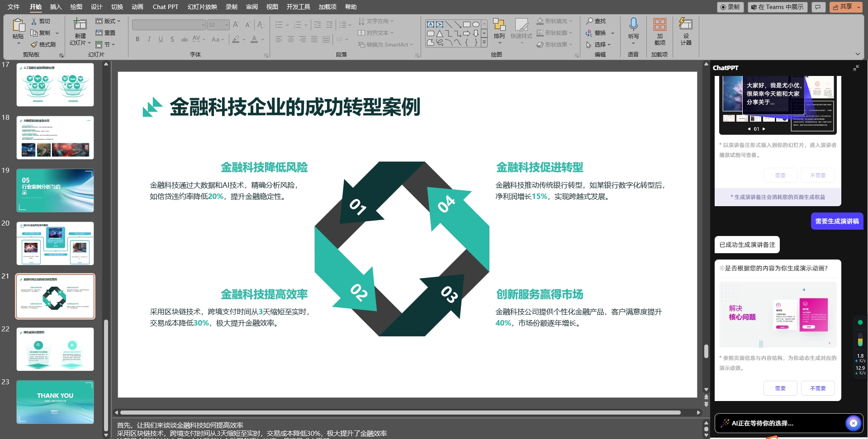Select slide 19 thumbnail 行业案例分析与启示
The height and width of the screenshot is (439, 868).
coord(55,191)
